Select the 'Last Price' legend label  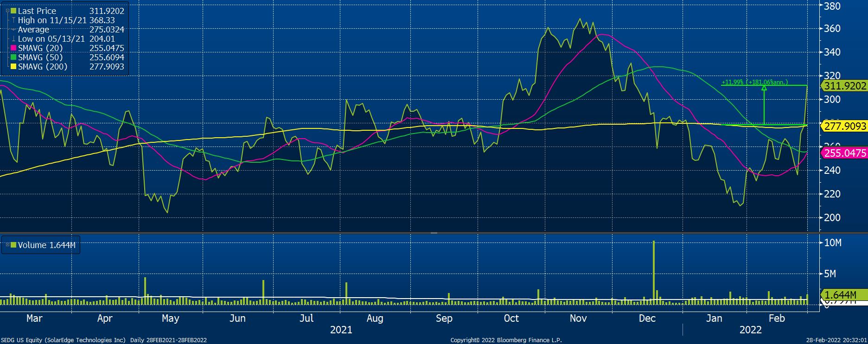tap(37, 11)
